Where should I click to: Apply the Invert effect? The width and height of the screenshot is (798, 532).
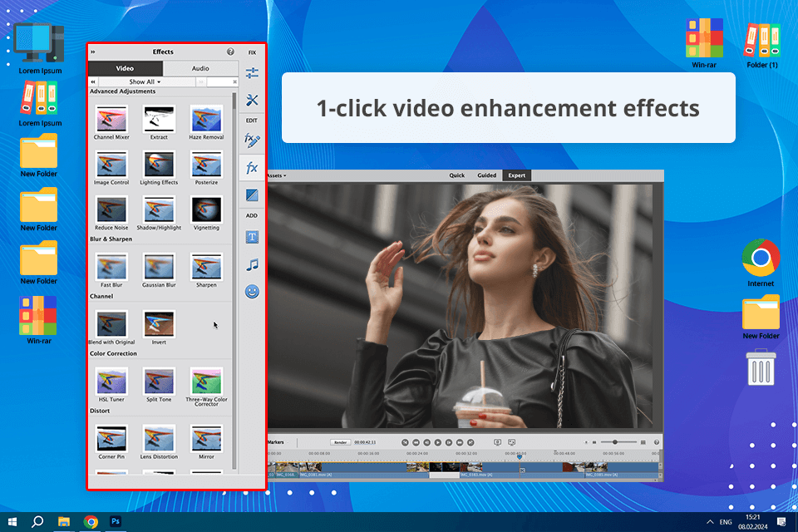[159, 328]
